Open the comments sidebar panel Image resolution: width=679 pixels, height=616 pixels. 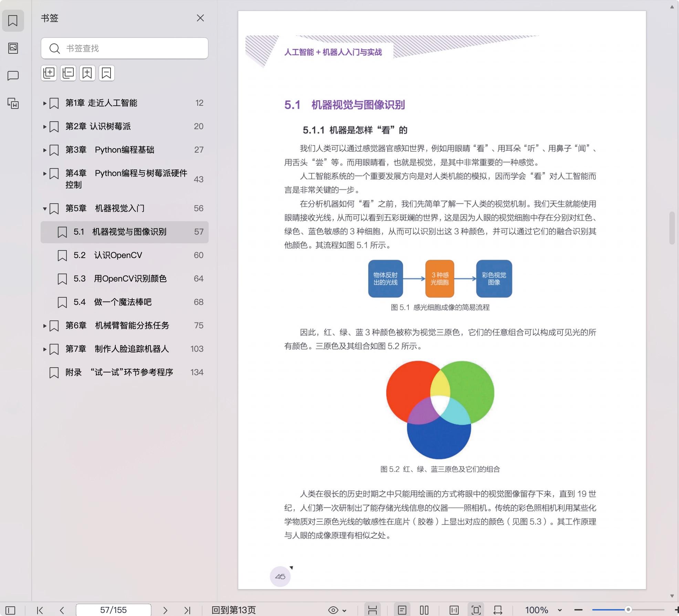[13, 75]
